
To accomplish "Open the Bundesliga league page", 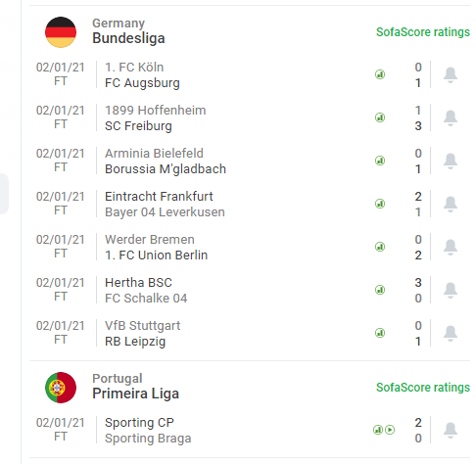I will click(x=128, y=38).
